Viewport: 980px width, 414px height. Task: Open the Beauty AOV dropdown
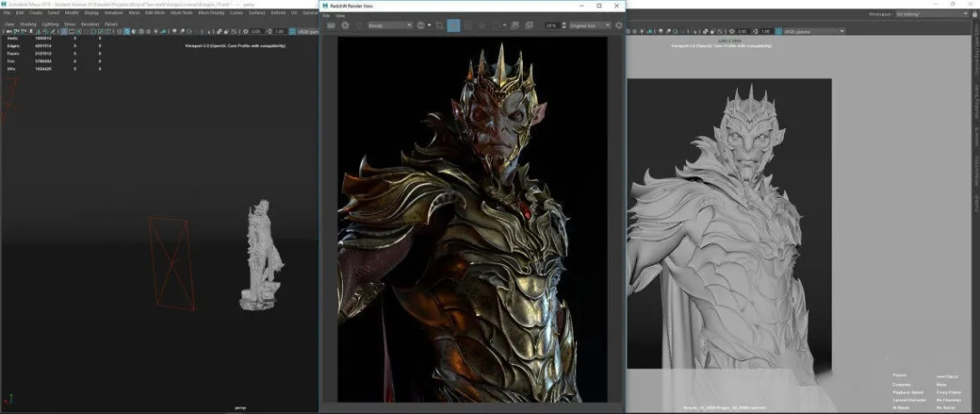(390, 25)
